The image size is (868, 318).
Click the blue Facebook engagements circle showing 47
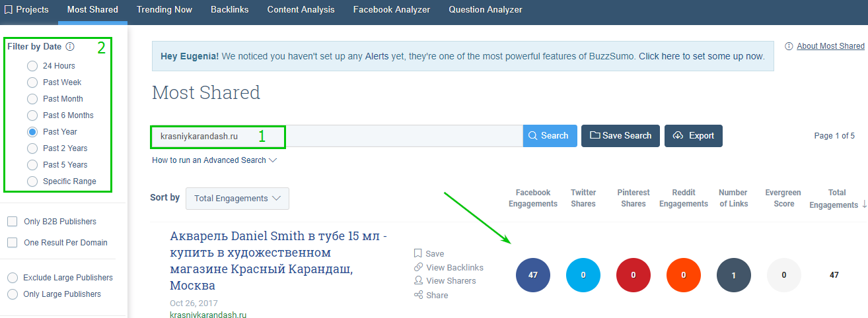[532, 274]
